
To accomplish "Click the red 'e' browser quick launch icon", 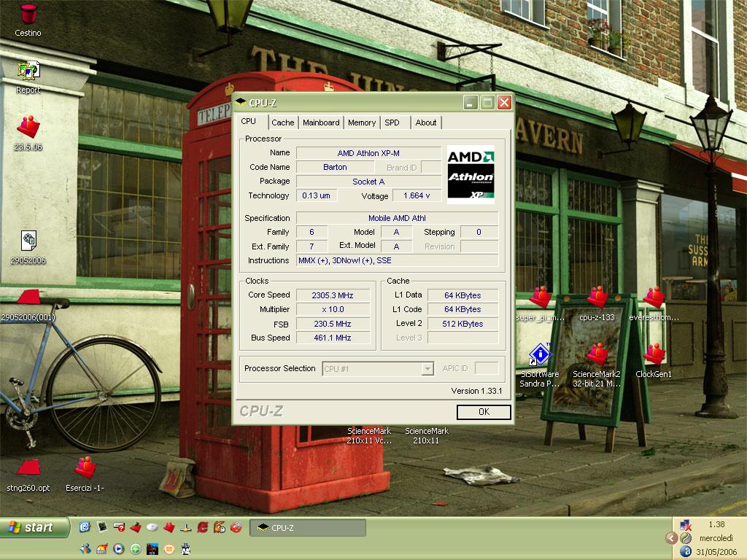I will pyautogui.click(x=203, y=527).
